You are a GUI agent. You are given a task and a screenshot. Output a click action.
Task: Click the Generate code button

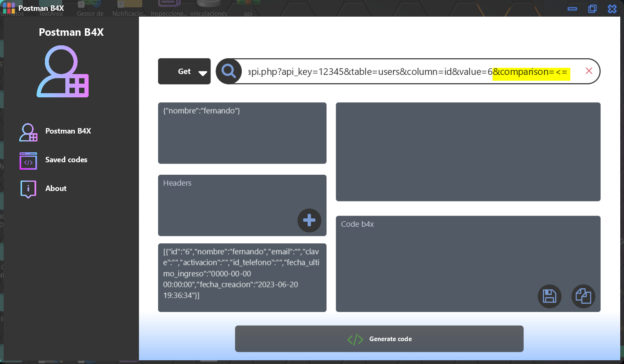coord(379,339)
